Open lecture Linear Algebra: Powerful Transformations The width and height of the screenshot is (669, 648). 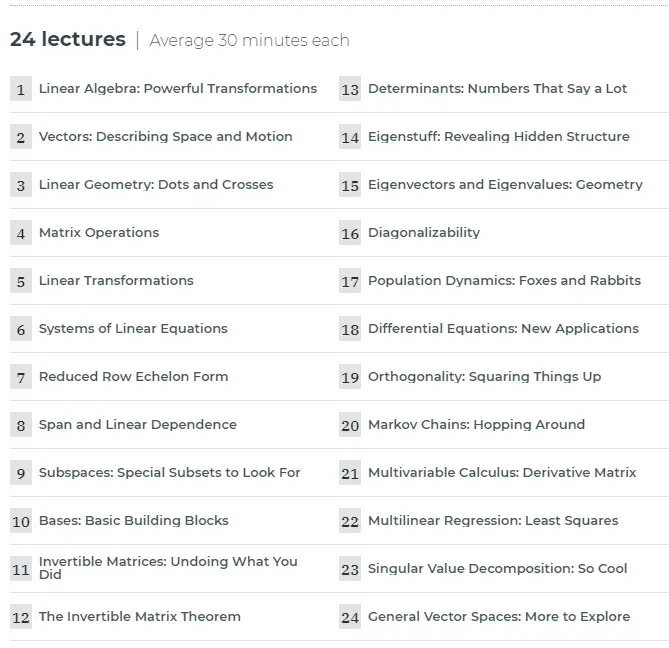178,88
